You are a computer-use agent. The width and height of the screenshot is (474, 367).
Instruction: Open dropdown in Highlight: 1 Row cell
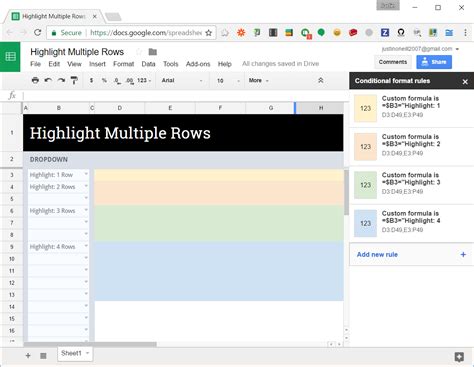[x=86, y=174]
